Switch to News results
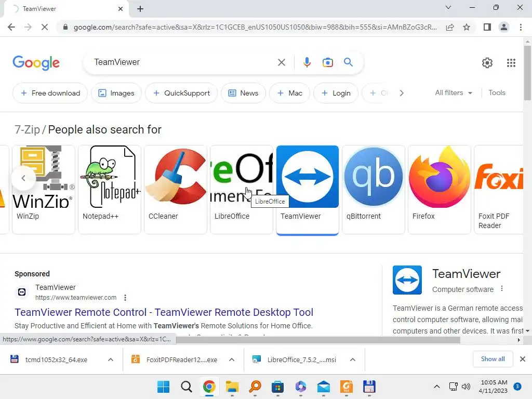 click(243, 93)
